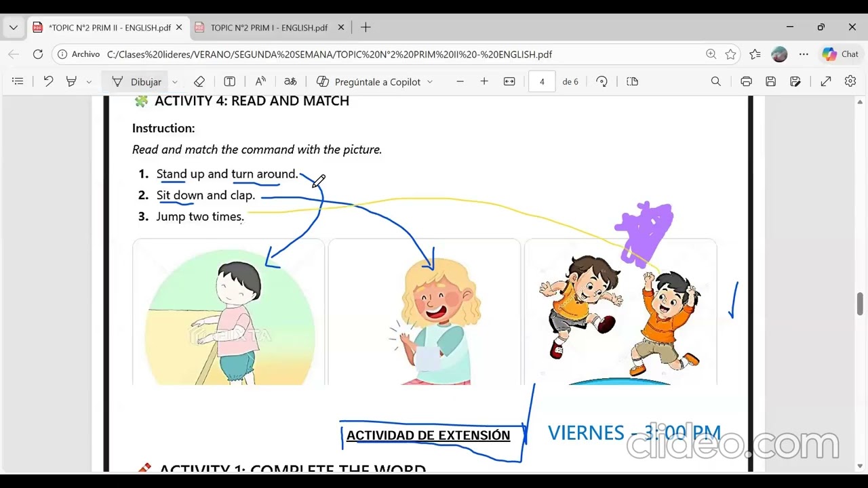Open the PDF viewer settings gear

point(850,81)
